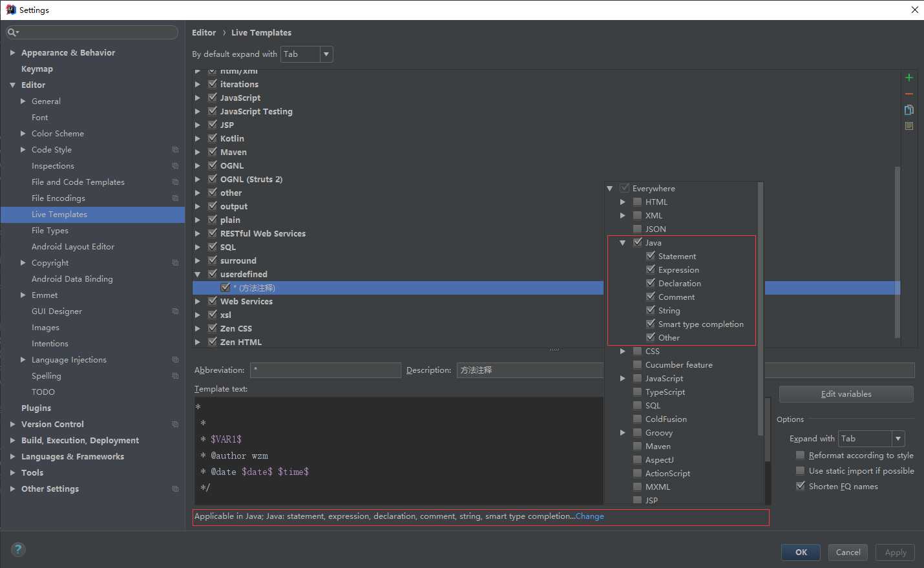Viewport: 924px width, 568px height.
Task: Open File Types settings page
Action: (50, 231)
